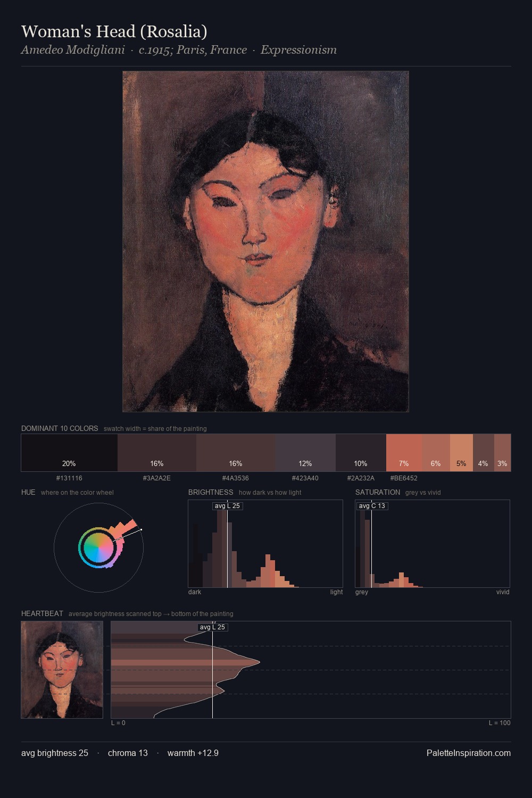The height and width of the screenshot is (798, 532).
Task: Select the 12% grey-purple swatch #423A40
Action: (305, 453)
